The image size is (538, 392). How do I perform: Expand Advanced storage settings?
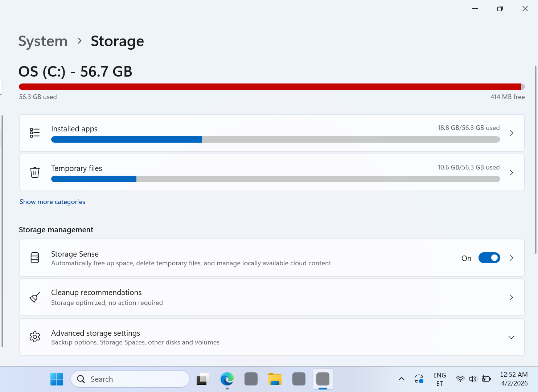[511, 337]
